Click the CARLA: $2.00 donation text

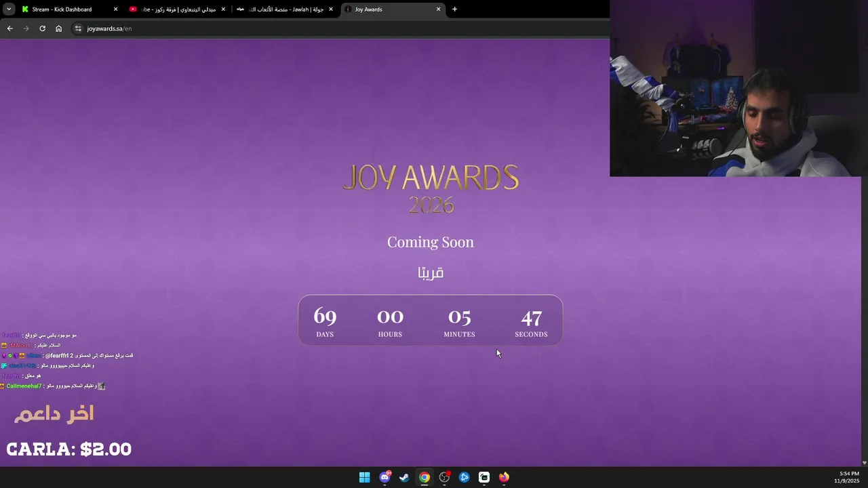tap(68, 449)
